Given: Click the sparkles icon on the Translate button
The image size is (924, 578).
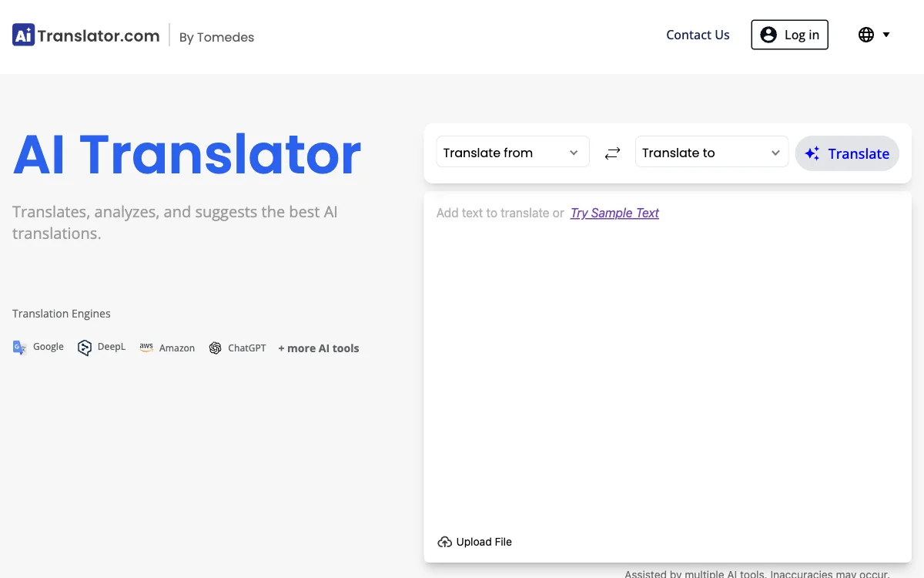Looking at the screenshot, I should click(812, 153).
